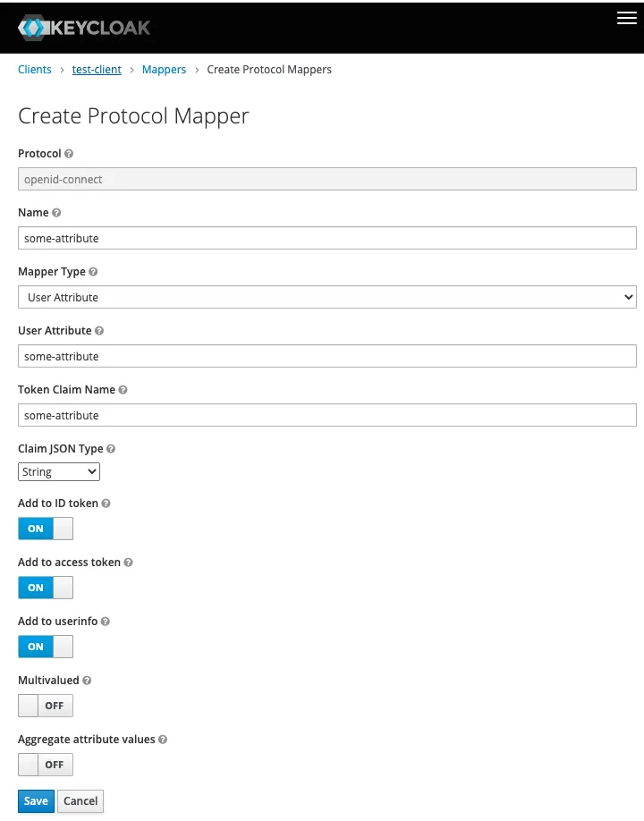Click help icon beside Mapper Type
Screen dimensions: 644x821
pyautogui.click(x=93, y=272)
